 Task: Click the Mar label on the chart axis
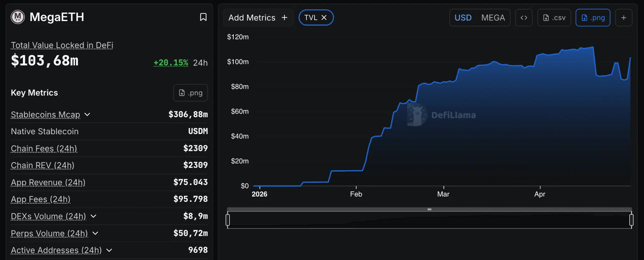(443, 194)
